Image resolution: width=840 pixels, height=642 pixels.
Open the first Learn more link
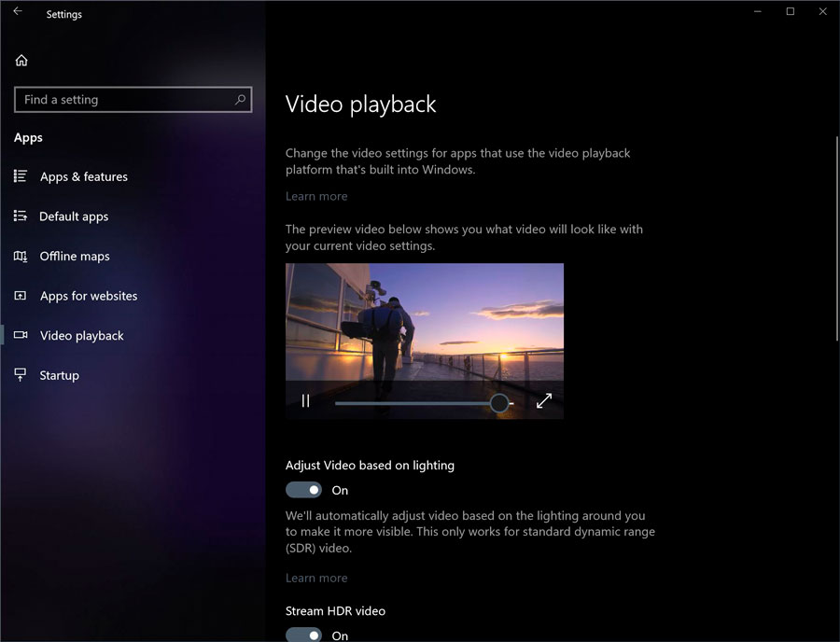(316, 196)
